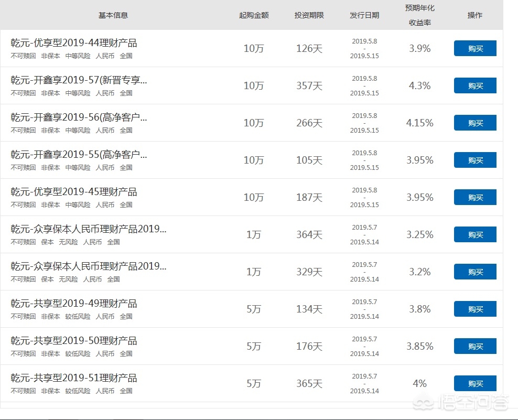Click 购买 button for 乾元-优享型2019-45理财产品
518x420 pixels.
474,197
